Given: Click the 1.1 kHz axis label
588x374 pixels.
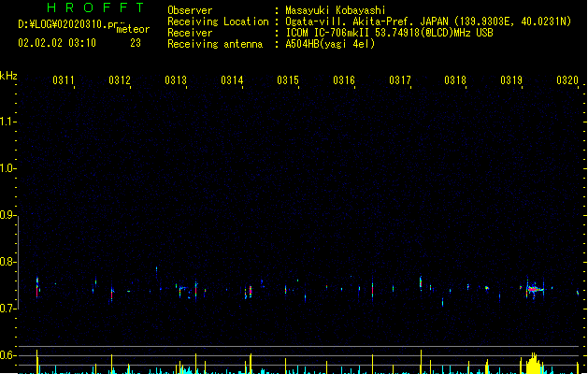Looking at the screenshot, I should pyautogui.click(x=7, y=122).
